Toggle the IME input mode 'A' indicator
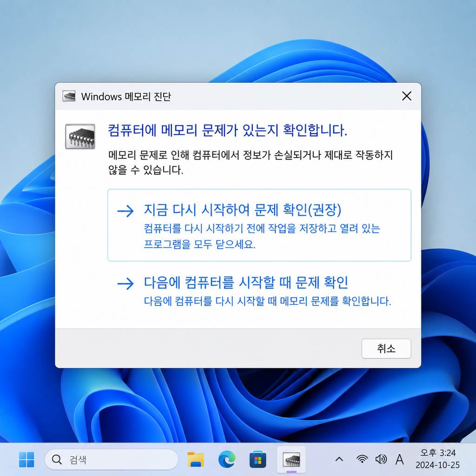Viewport: 476px width, 476px height. 399,459
